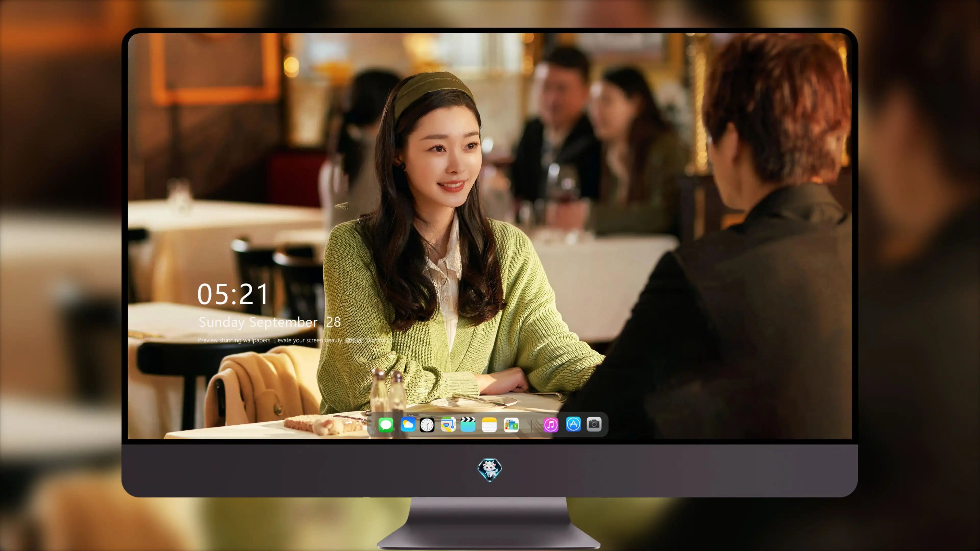Open the Maps app icon
The image size is (980, 551).
pos(448,424)
